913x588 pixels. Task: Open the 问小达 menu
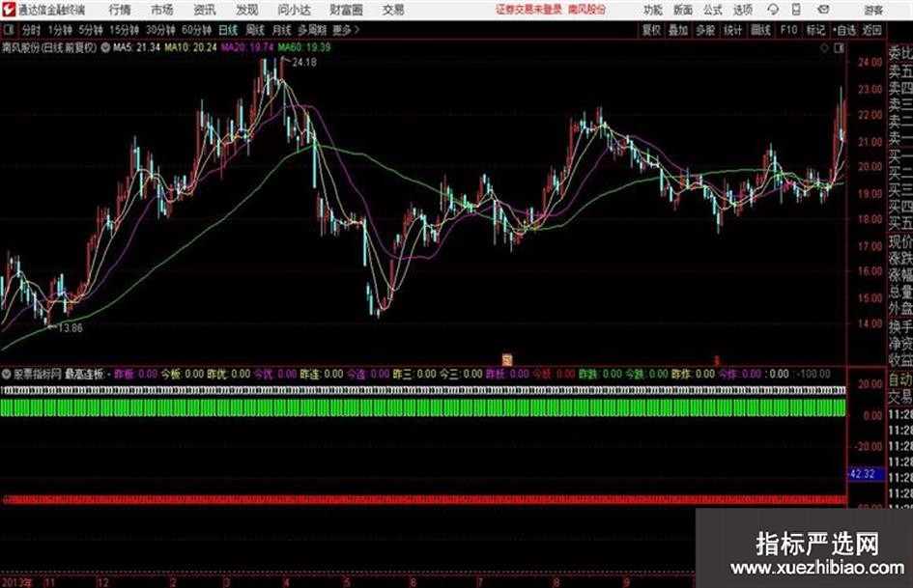coord(294,10)
